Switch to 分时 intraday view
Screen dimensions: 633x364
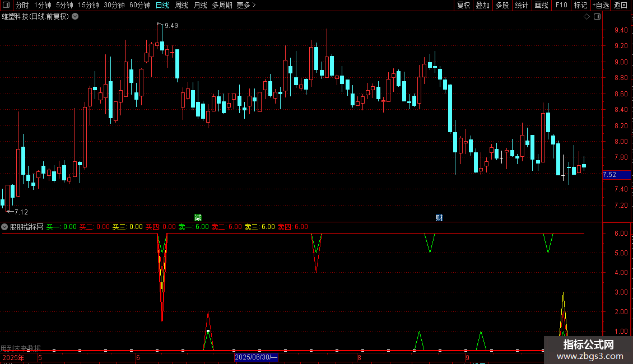tap(22, 5)
